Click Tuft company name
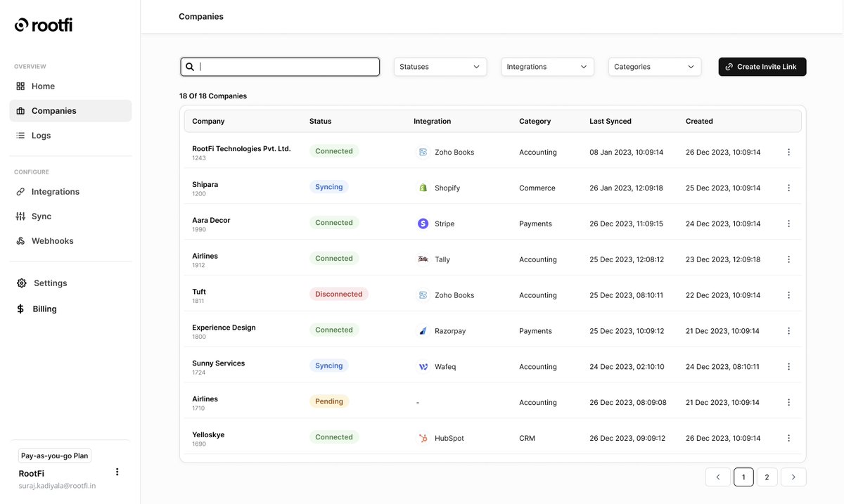 tap(199, 292)
